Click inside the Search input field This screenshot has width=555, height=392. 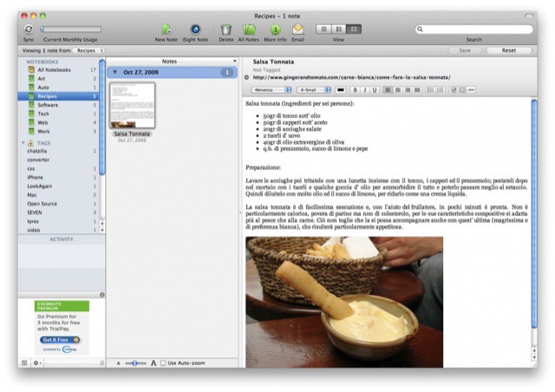point(474,29)
